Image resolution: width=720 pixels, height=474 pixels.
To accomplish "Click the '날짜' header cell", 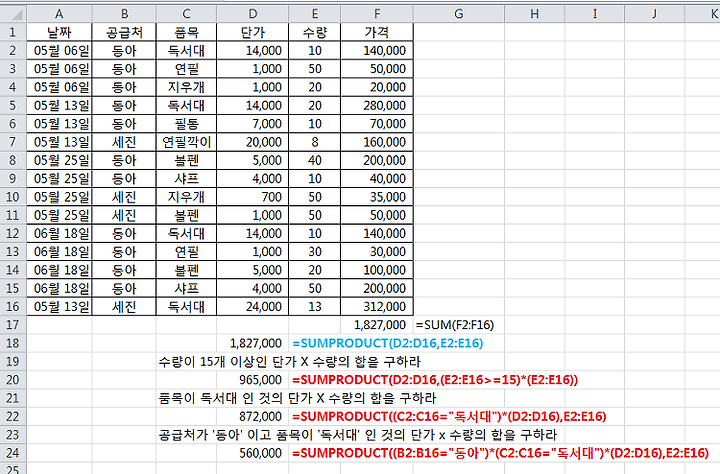I will point(59,32).
